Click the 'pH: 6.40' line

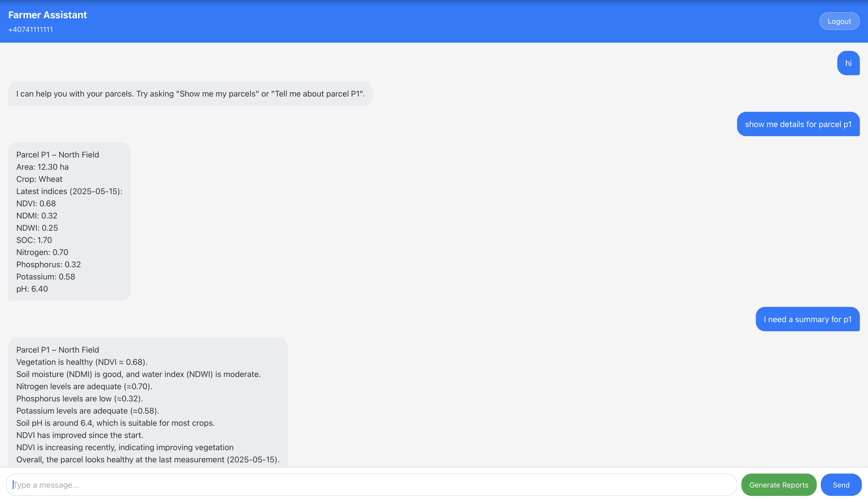[32, 289]
